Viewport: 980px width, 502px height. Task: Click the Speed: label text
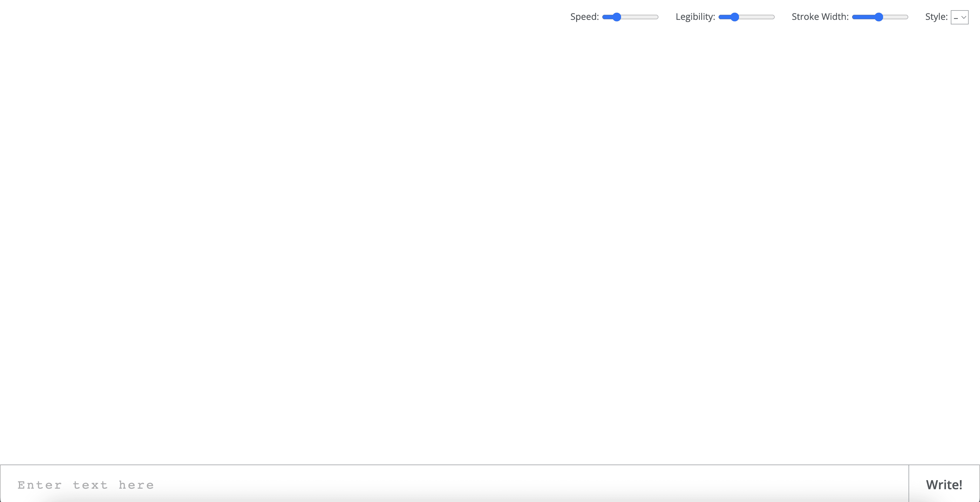584,17
